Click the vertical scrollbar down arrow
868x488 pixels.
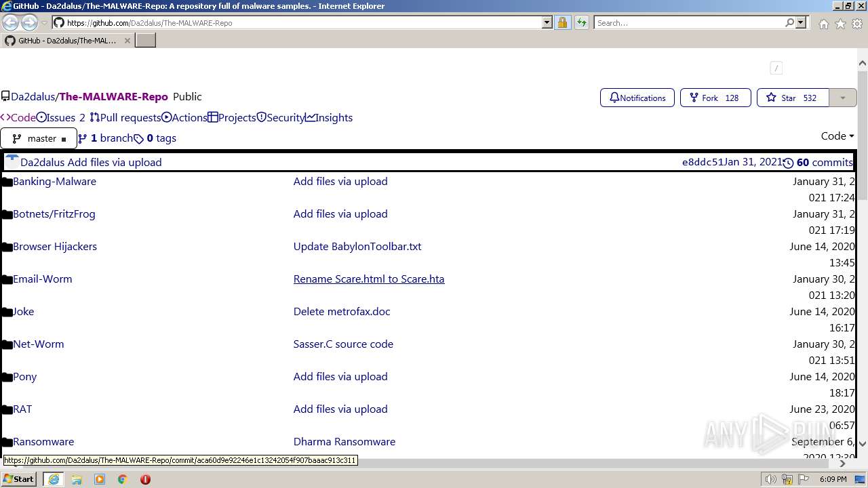(863, 444)
